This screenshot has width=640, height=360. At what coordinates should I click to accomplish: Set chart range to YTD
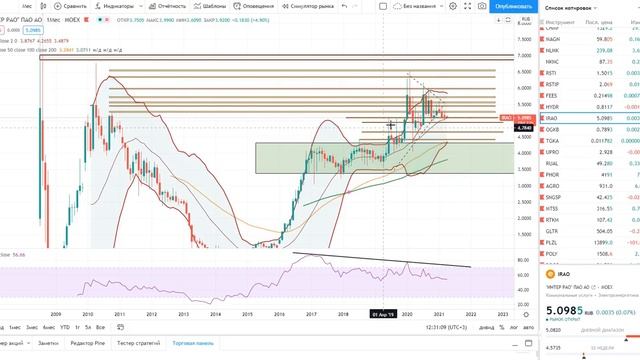point(65,327)
